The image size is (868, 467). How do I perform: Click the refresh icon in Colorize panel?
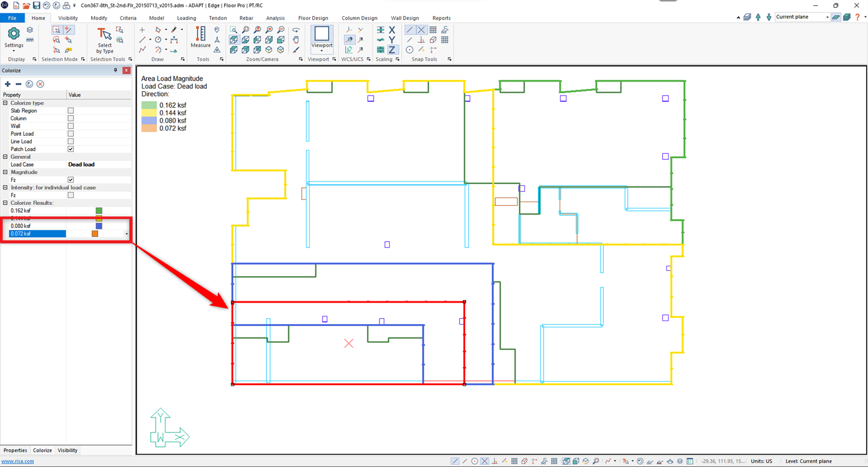pyautogui.click(x=29, y=84)
